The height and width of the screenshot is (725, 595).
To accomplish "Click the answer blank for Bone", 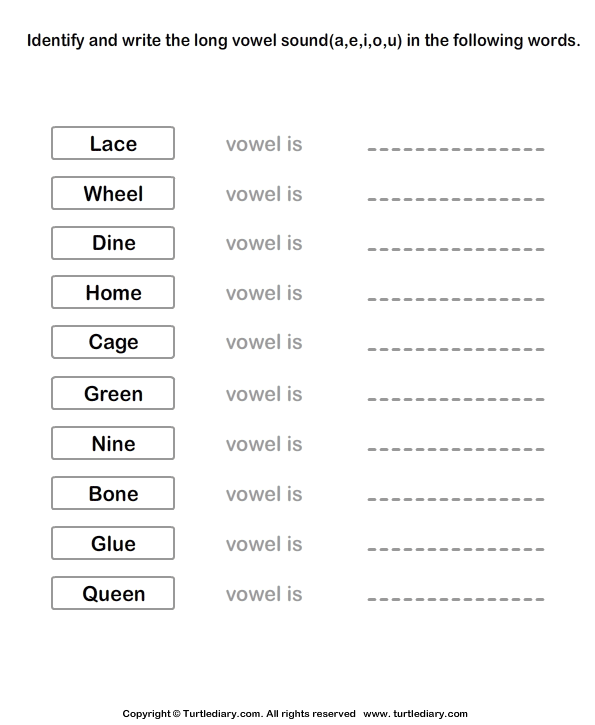I will point(456,499).
